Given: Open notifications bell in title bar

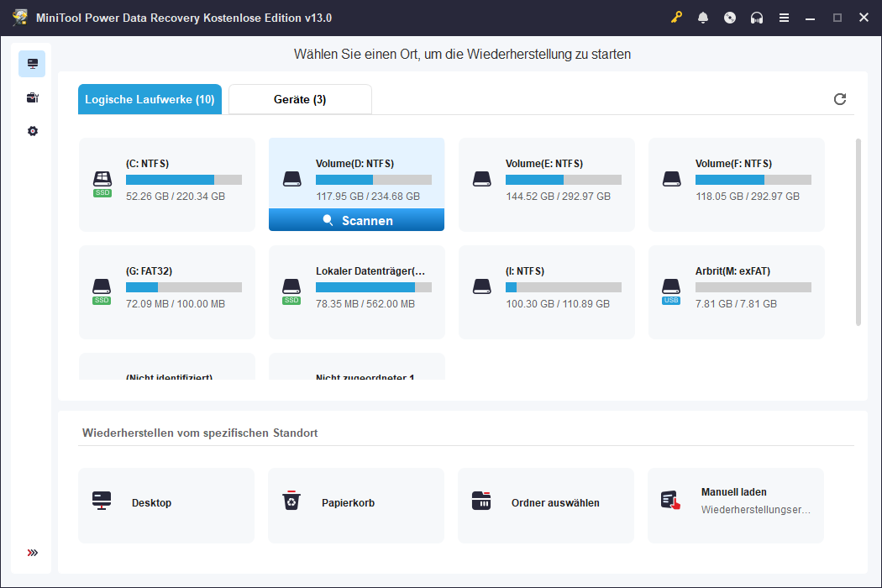Looking at the screenshot, I should (703, 18).
